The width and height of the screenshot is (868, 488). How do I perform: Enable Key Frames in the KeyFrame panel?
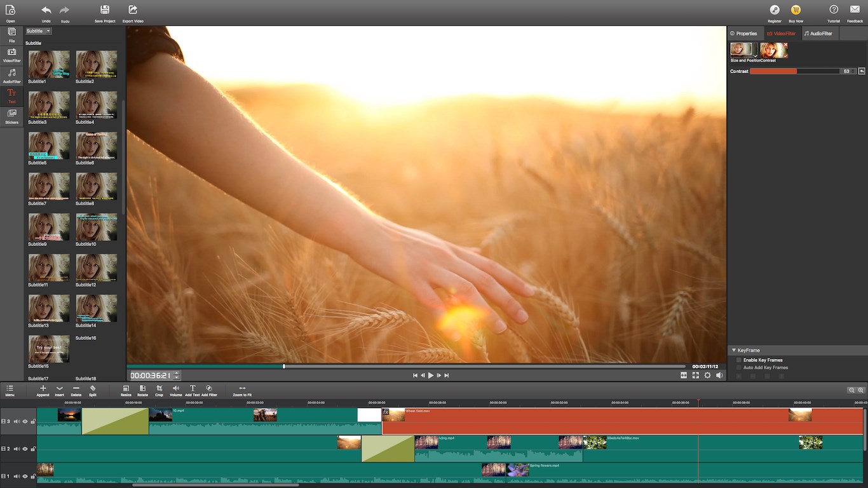pos(738,360)
